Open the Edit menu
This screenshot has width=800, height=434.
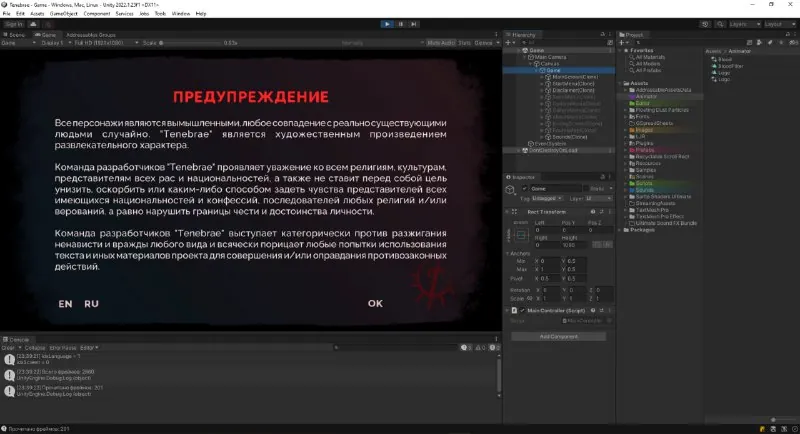click(20, 14)
